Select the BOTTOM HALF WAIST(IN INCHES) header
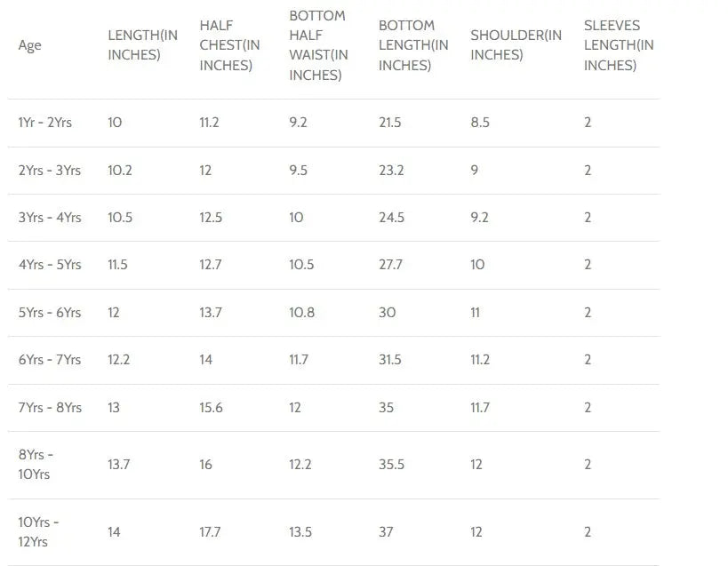Image resolution: width=728 pixels, height=566 pixels. [x=318, y=45]
